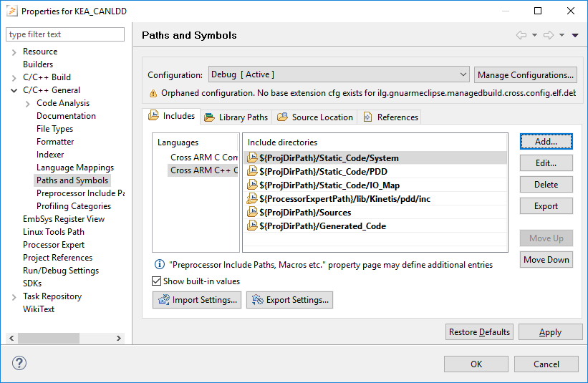Viewport: 588px width, 383px height.
Task: Expand the Task Repository node
Action: click(14, 296)
